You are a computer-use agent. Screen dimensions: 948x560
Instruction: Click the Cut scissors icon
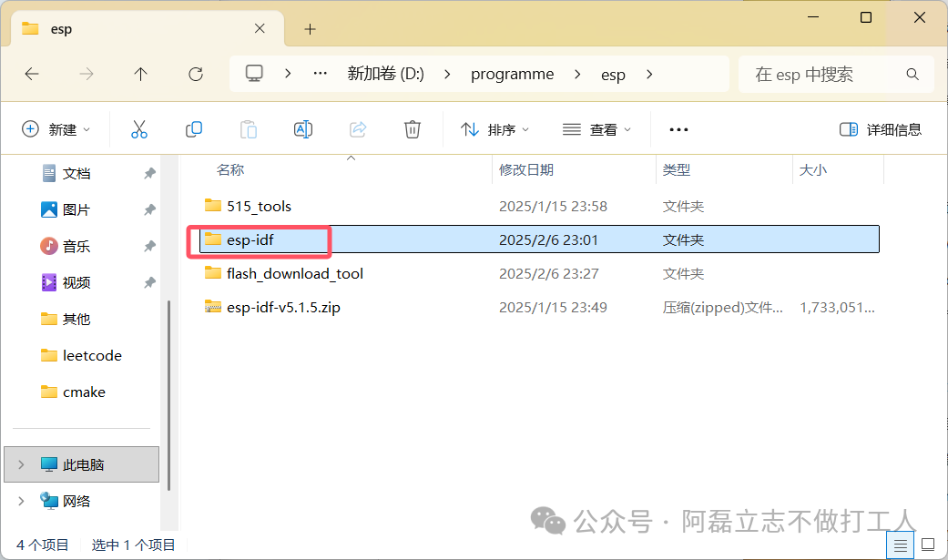pos(139,129)
